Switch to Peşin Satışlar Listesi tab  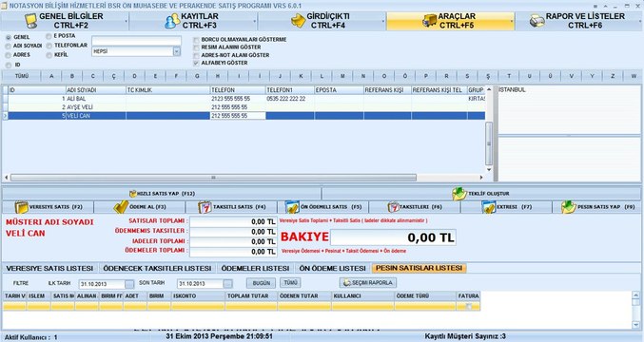(x=419, y=268)
